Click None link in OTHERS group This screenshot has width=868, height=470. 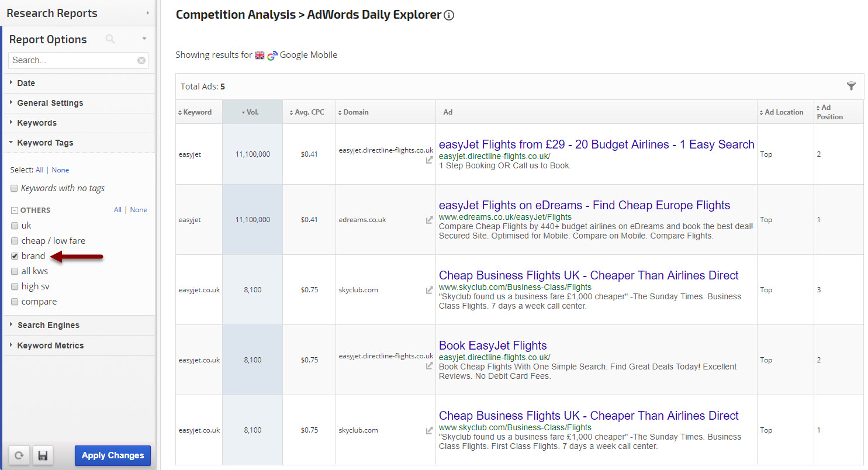[139, 210]
